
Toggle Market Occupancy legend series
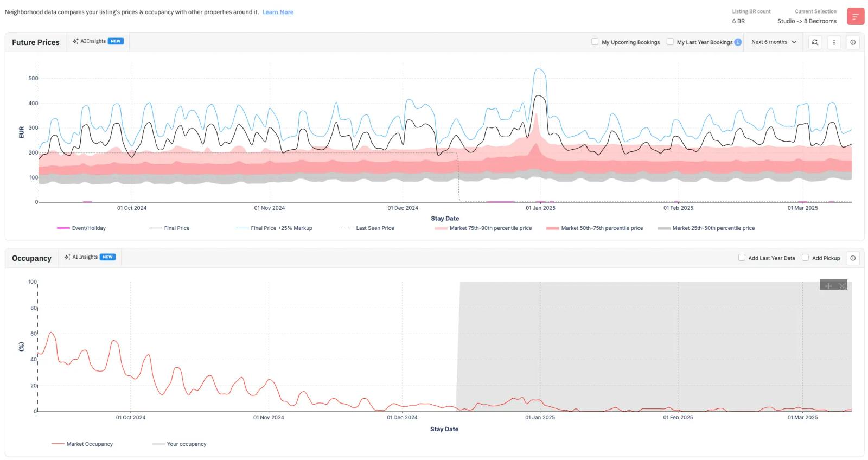(x=82, y=444)
